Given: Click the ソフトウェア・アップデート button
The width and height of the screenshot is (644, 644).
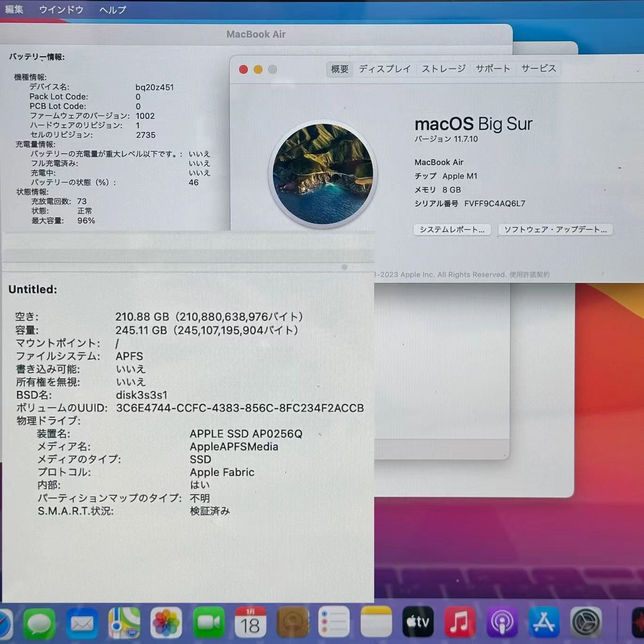Looking at the screenshot, I should 555,230.
